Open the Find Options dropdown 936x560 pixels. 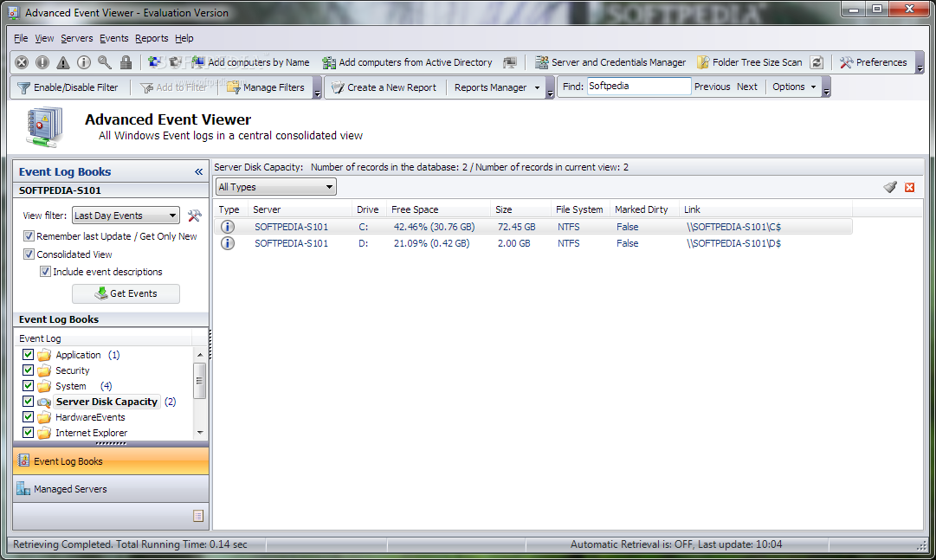794,87
